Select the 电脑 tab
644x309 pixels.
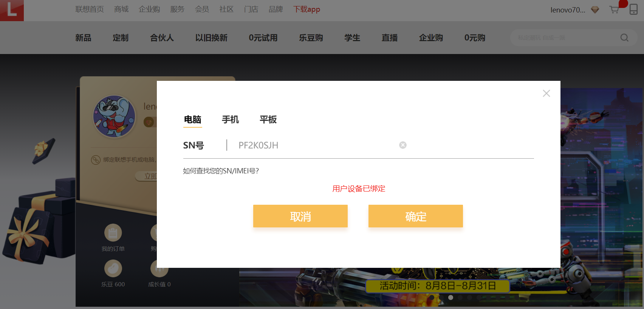pyautogui.click(x=193, y=120)
